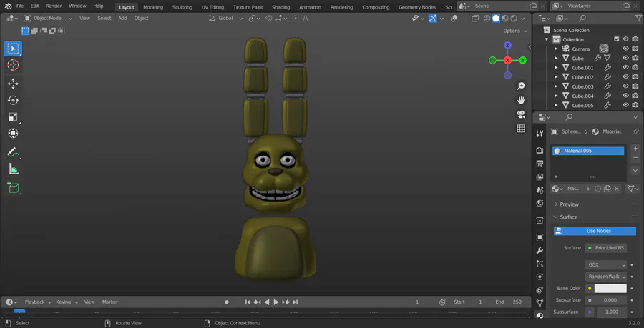
Task: Open the Object properties tab icon
Action: (x=540, y=237)
